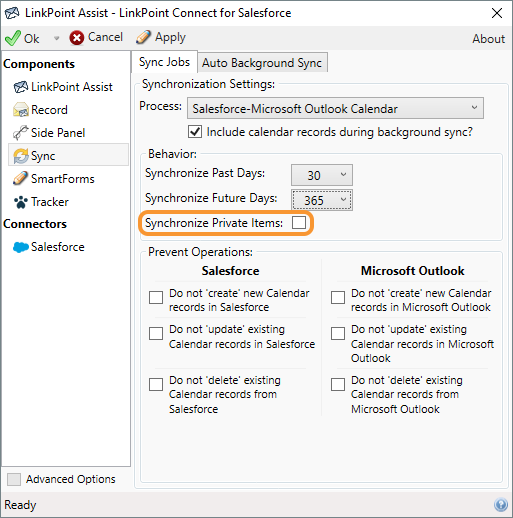
Task: Open the About link
Action: tap(488, 39)
